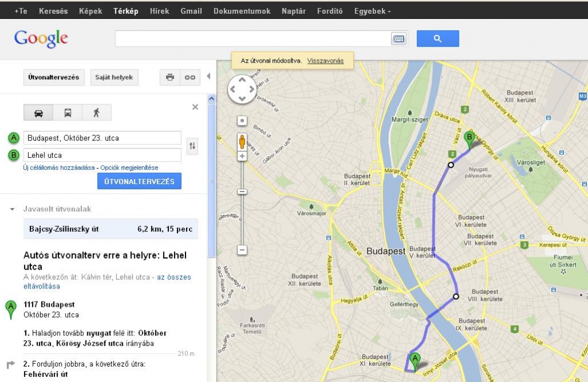Click the start field Budapest, Október 23. utca

click(x=102, y=138)
